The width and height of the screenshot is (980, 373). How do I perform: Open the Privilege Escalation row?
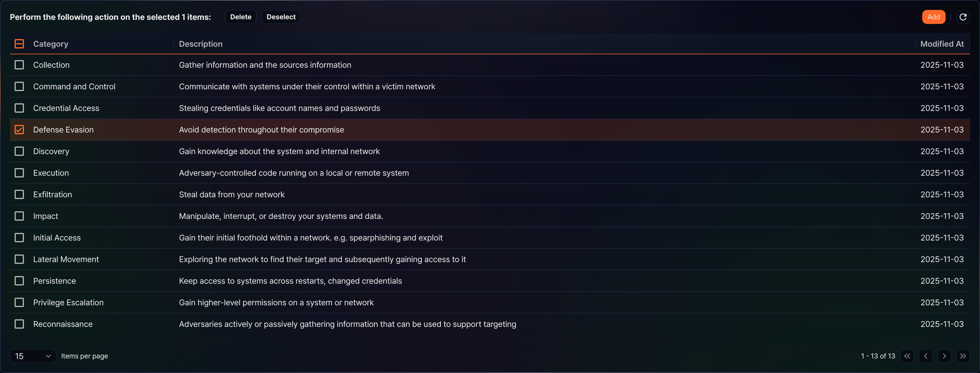coord(490,303)
